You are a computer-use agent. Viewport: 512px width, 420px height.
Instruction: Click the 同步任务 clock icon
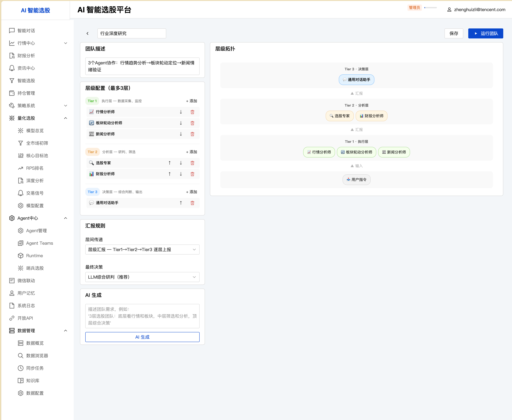[21, 368]
